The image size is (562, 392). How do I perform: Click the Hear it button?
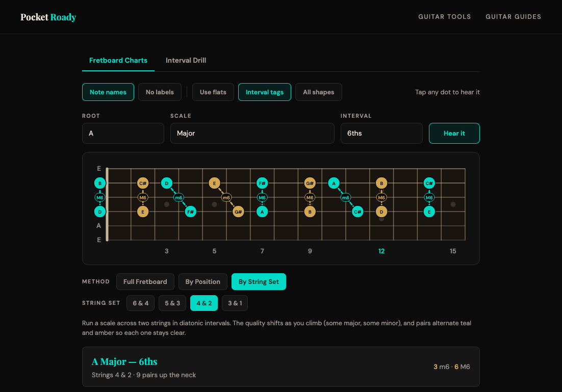pyautogui.click(x=454, y=133)
